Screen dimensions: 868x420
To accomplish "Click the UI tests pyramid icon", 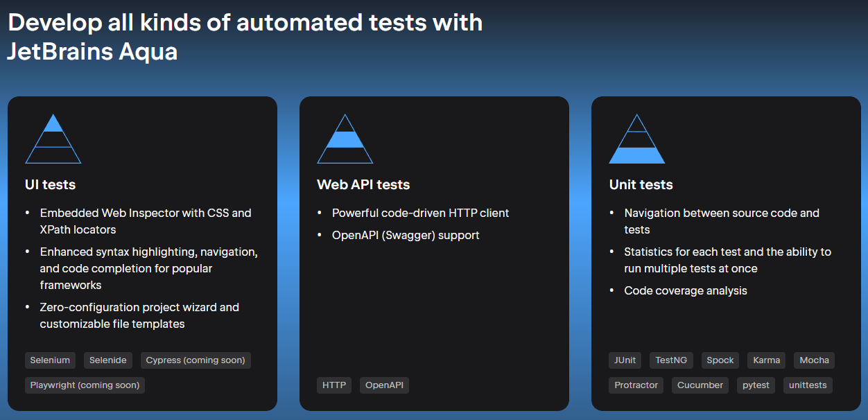I will pyautogui.click(x=53, y=139).
